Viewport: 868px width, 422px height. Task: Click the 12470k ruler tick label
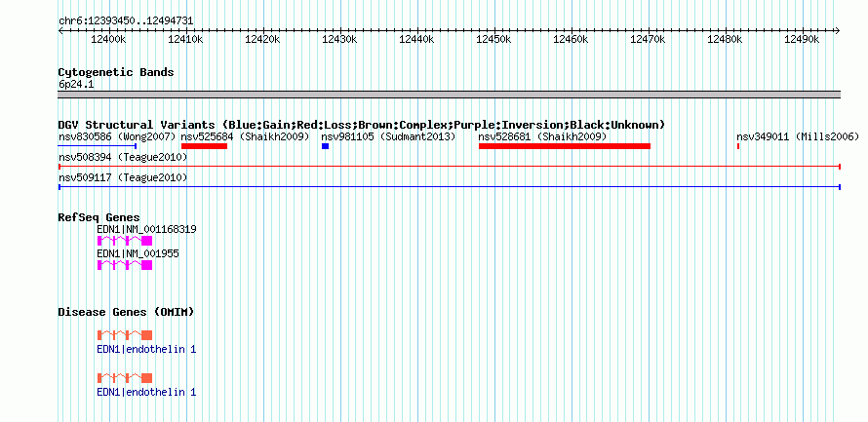pos(649,39)
